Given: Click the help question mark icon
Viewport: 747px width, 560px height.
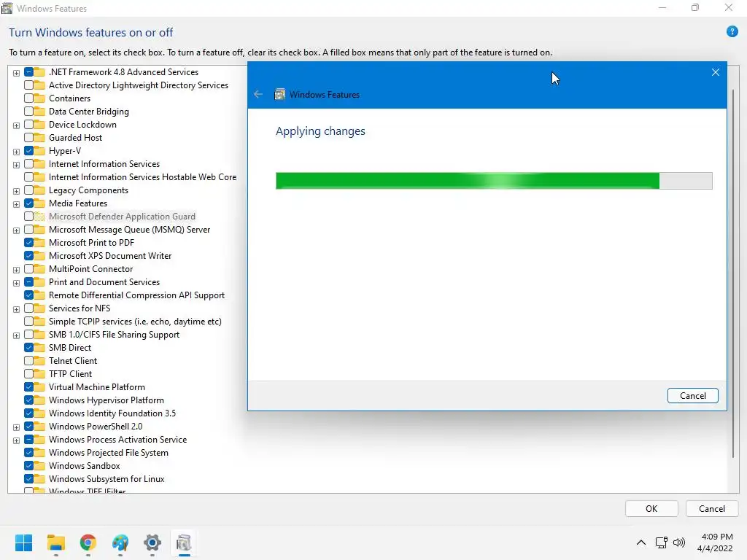Looking at the screenshot, I should [x=732, y=32].
